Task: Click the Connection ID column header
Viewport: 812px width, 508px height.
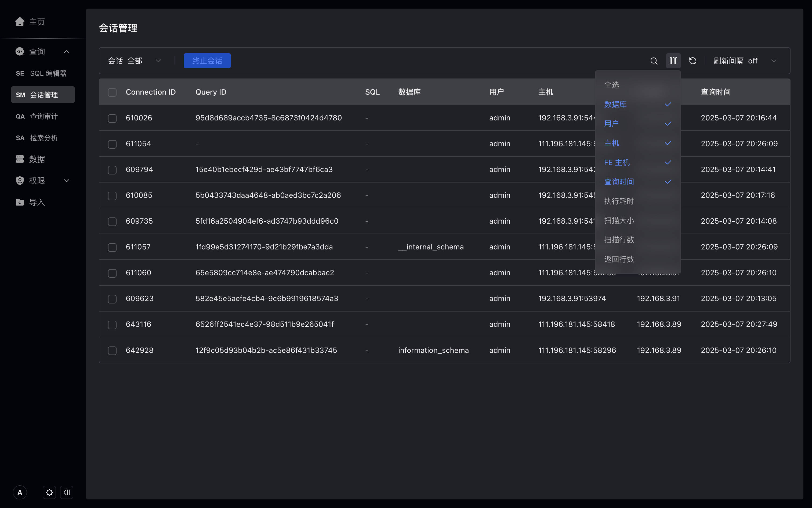Action: pos(151,92)
